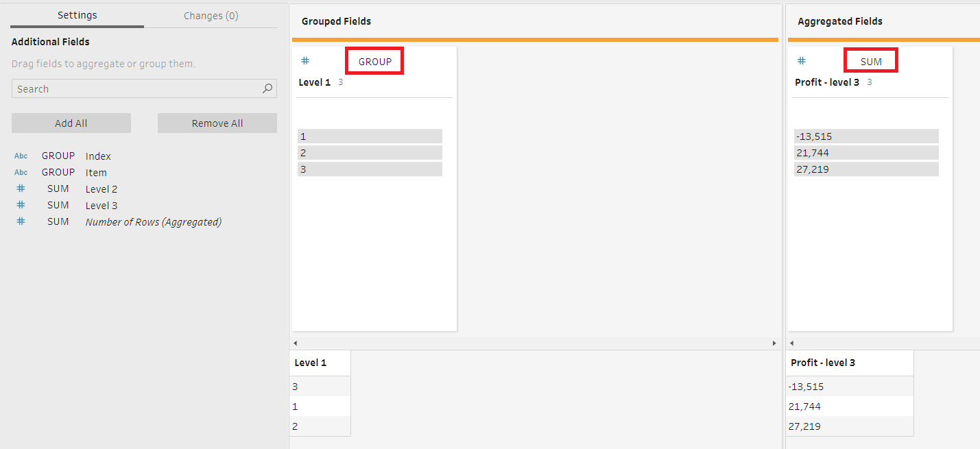This screenshot has height=449, width=980.
Task: Click number type icon on Profit card
Action: pyautogui.click(x=801, y=61)
